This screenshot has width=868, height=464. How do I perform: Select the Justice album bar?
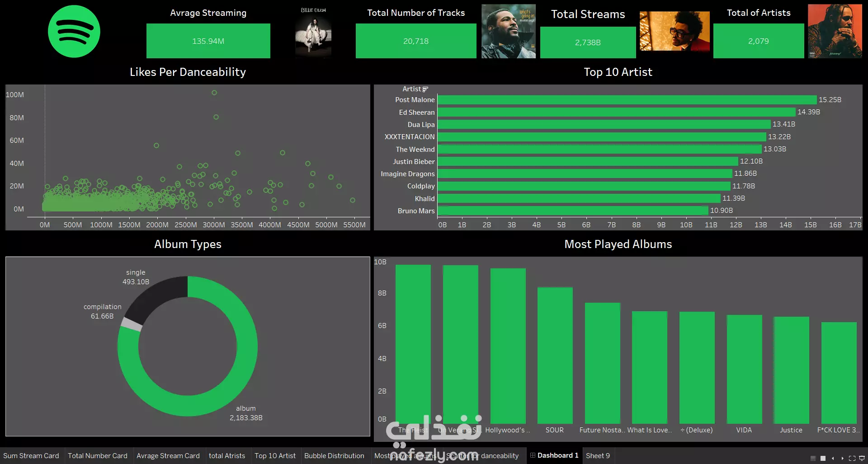792,370
